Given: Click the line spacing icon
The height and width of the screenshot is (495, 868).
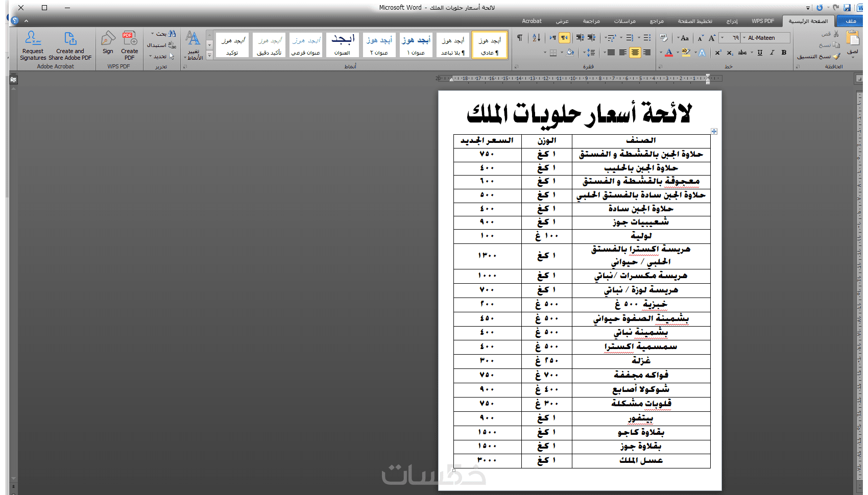Looking at the screenshot, I should [x=591, y=53].
